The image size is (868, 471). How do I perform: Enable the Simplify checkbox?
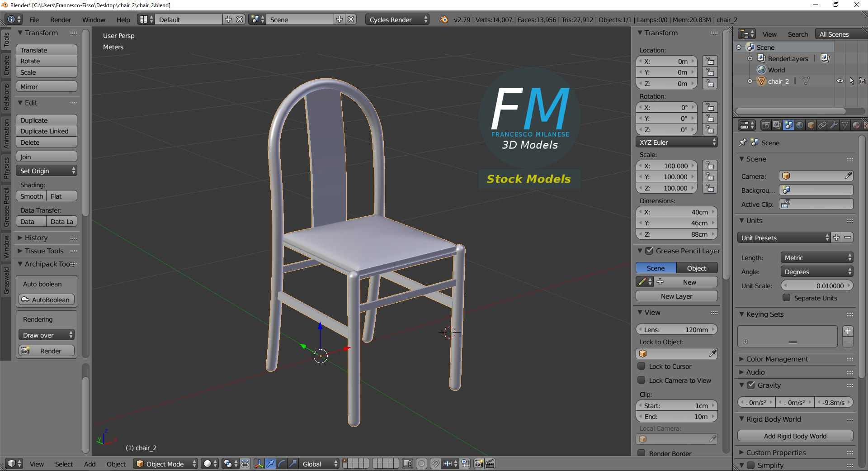[x=751, y=465]
